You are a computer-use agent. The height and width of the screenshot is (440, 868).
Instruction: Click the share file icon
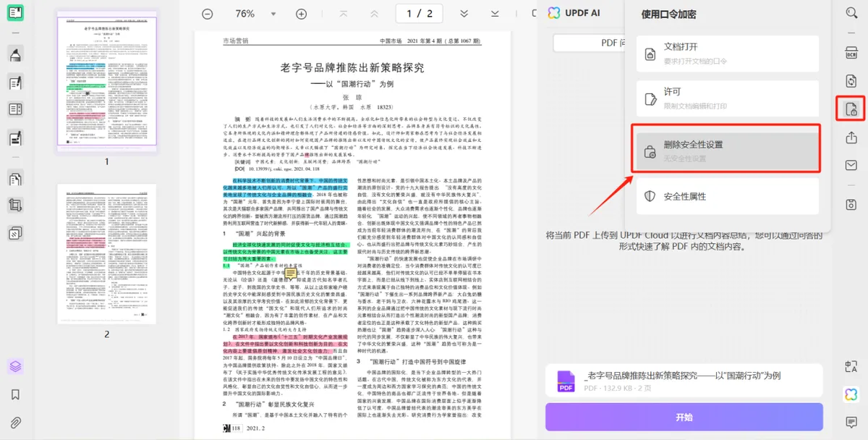[851, 137]
